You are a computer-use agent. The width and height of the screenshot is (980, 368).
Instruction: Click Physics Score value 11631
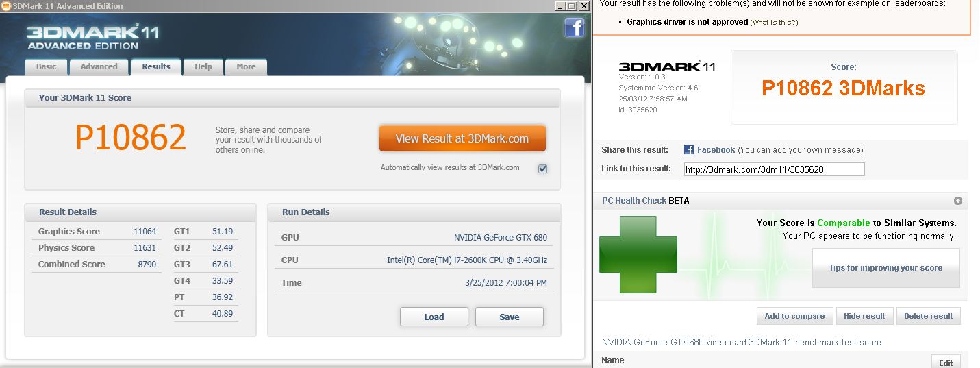(145, 248)
